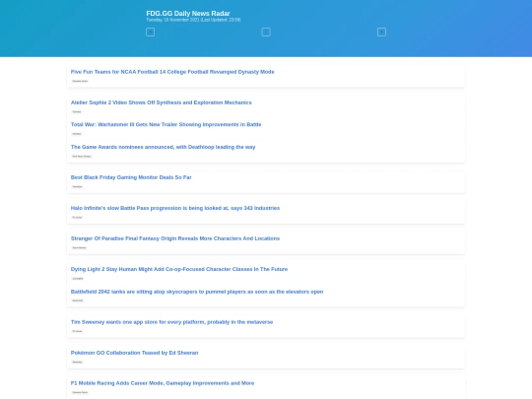This screenshot has height=399, width=532.
Task: Click the source tag under the Pokémon GO headline
Action: 78,362
